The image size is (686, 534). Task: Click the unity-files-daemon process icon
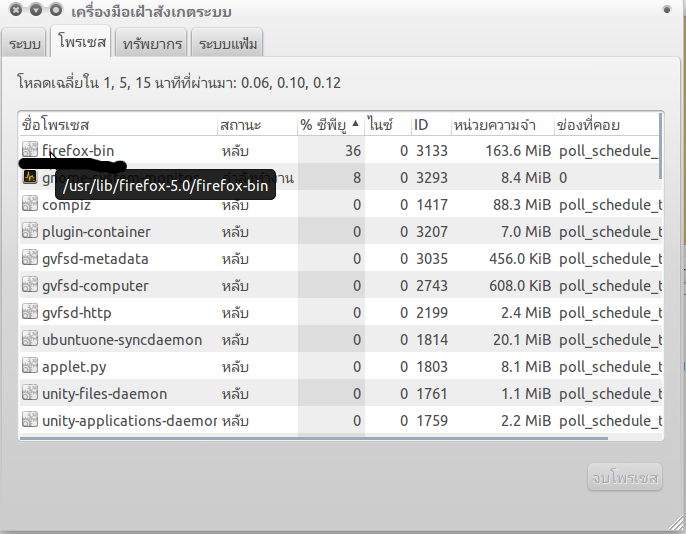(30, 393)
